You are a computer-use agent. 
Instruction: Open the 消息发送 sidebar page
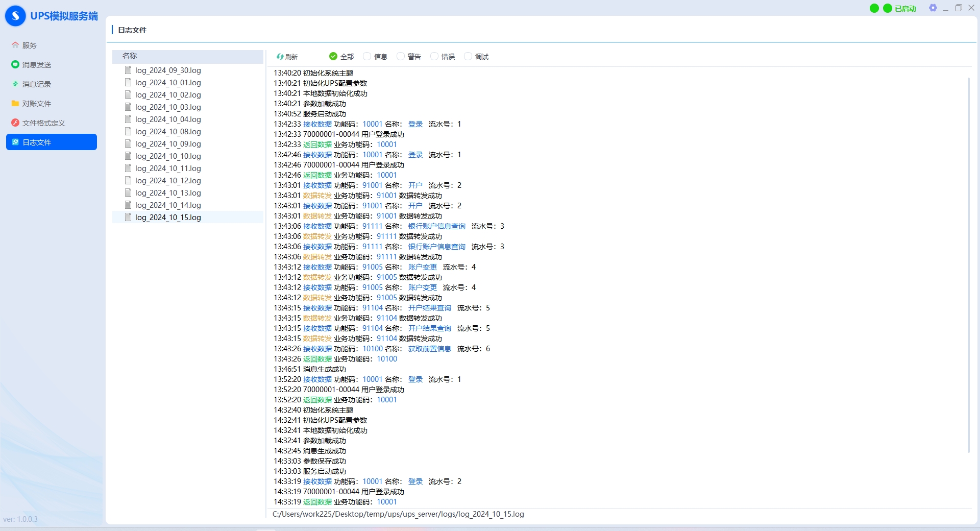(51, 65)
